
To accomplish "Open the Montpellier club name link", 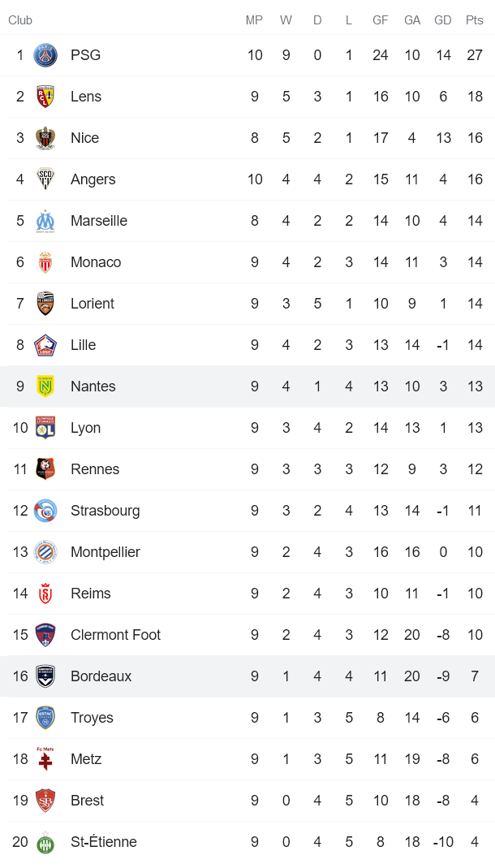I will [105, 552].
